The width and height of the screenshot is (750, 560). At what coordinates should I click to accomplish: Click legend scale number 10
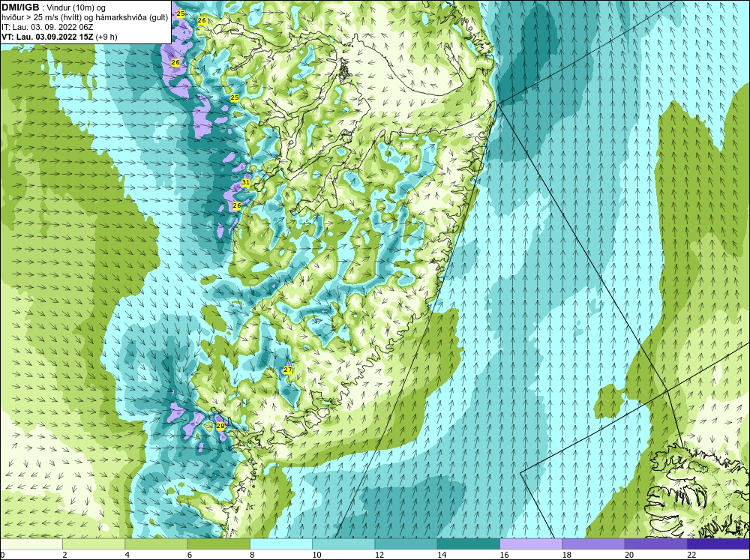pyautogui.click(x=316, y=555)
